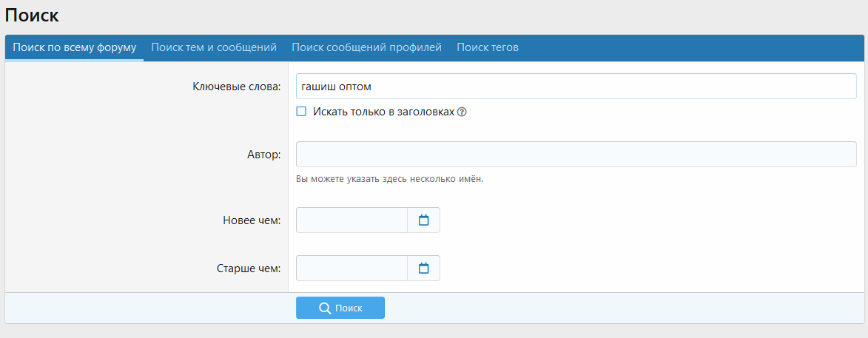The width and height of the screenshot is (868, 338).
Task: Click the "Новее чем" date field
Action: click(351, 220)
